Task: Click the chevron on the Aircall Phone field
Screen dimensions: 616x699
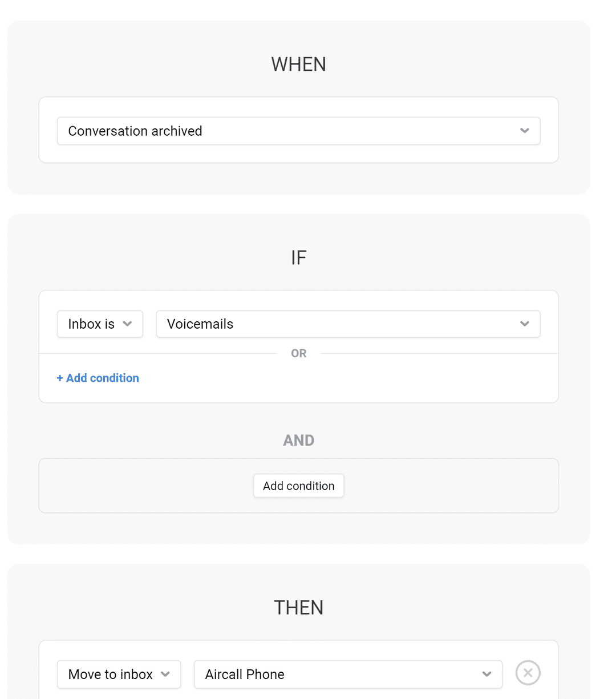Action: [x=487, y=674]
